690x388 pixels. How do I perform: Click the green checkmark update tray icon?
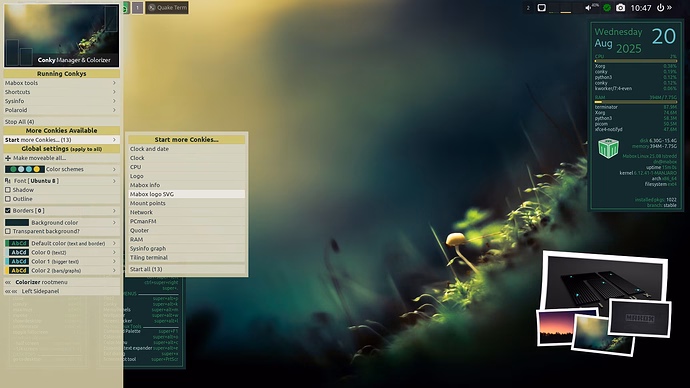pyautogui.click(x=607, y=7)
